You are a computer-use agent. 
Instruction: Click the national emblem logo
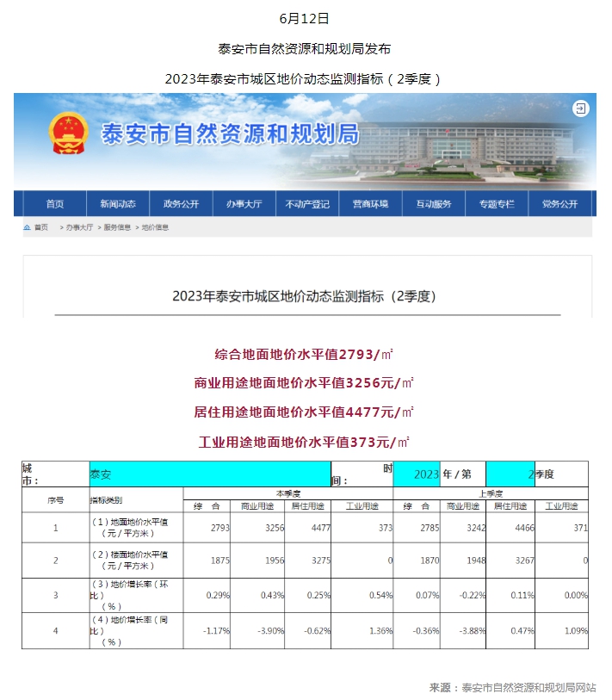coord(68,133)
